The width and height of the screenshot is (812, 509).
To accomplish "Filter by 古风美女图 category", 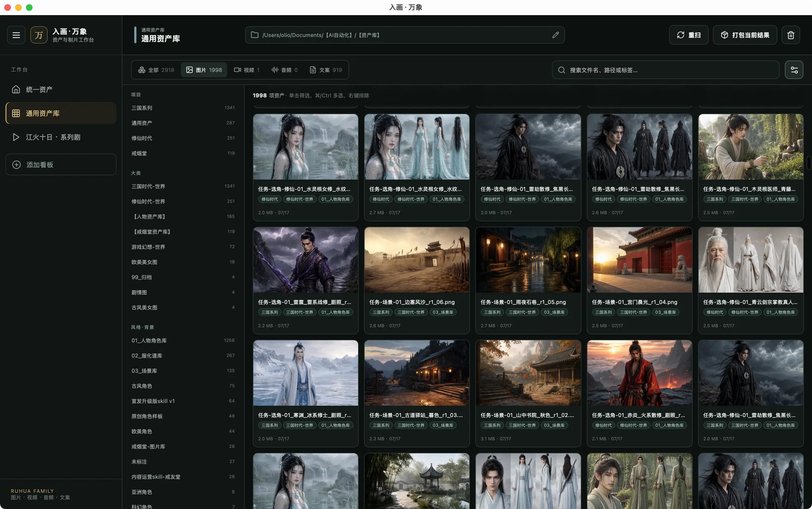I will (183, 307).
